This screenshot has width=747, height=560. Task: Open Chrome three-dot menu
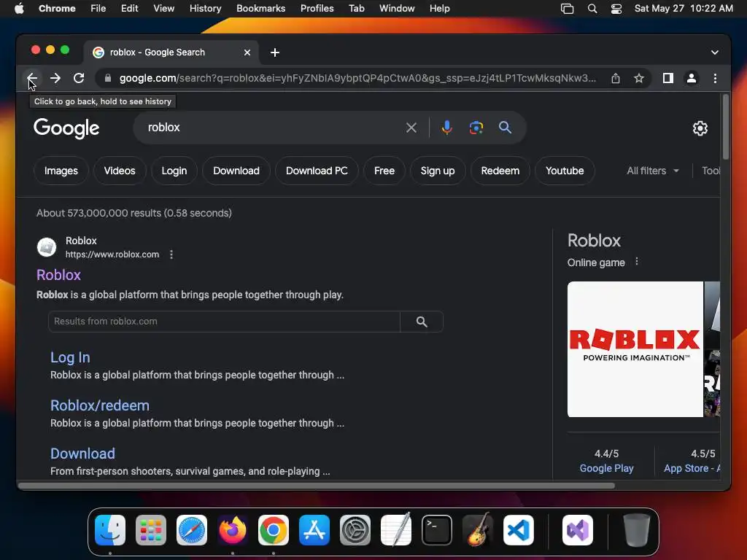pyautogui.click(x=715, y=78)
